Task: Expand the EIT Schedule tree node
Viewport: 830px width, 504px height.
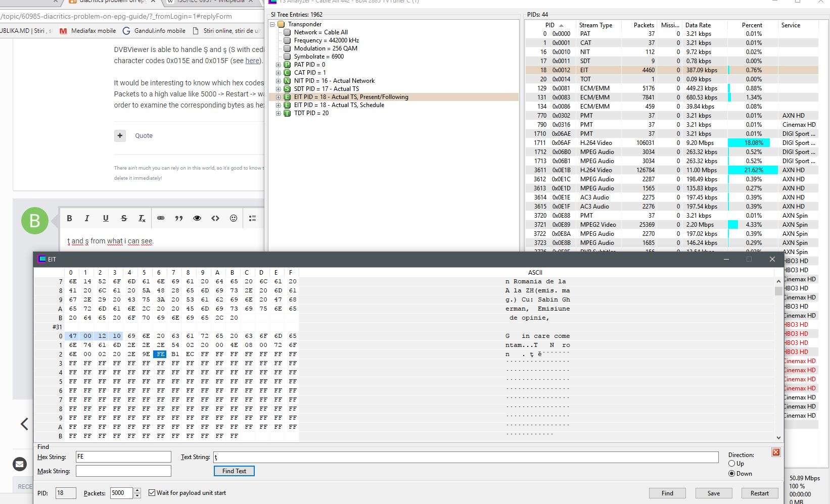Action: [x=278, y=105]
